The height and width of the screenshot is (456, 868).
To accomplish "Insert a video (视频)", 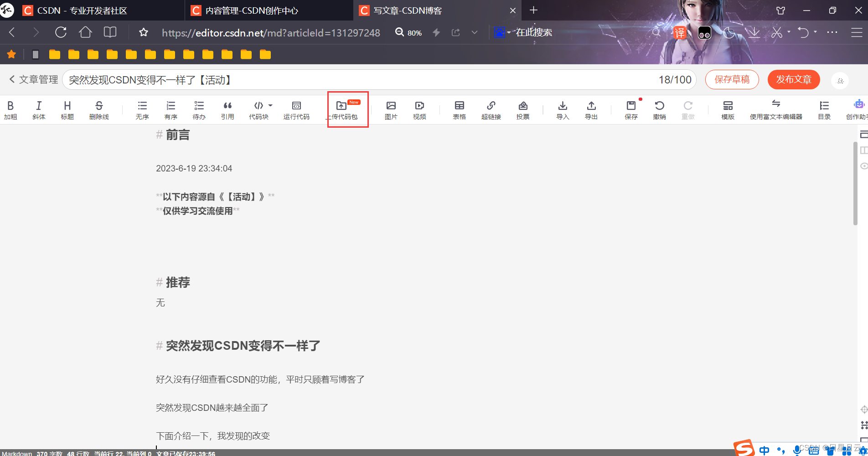I will pyautogui.click(x=419, y=110).
